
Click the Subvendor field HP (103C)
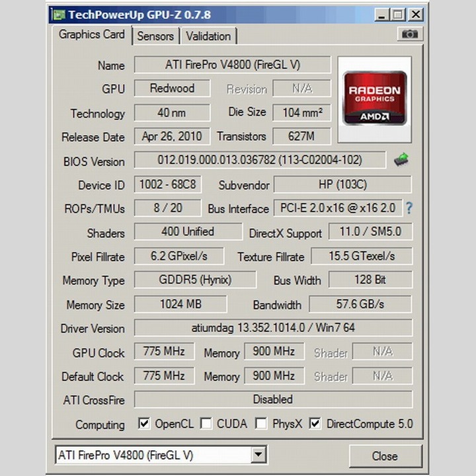point(342,184)
